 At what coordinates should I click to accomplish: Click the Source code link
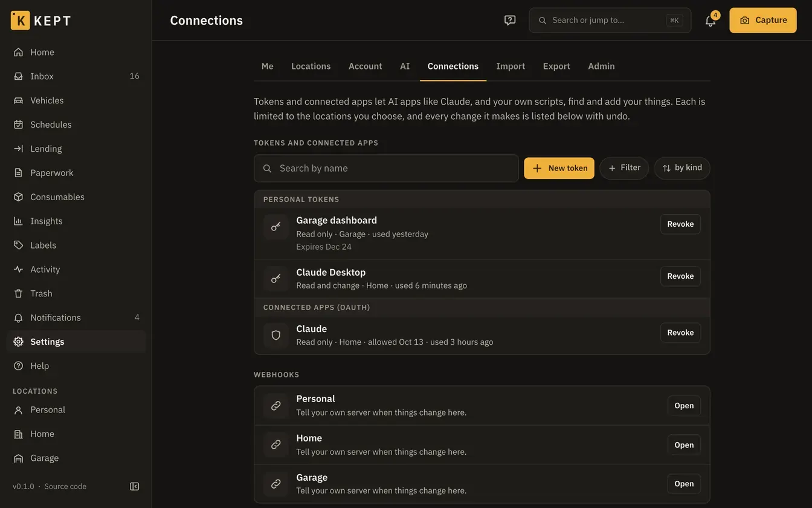65,486
